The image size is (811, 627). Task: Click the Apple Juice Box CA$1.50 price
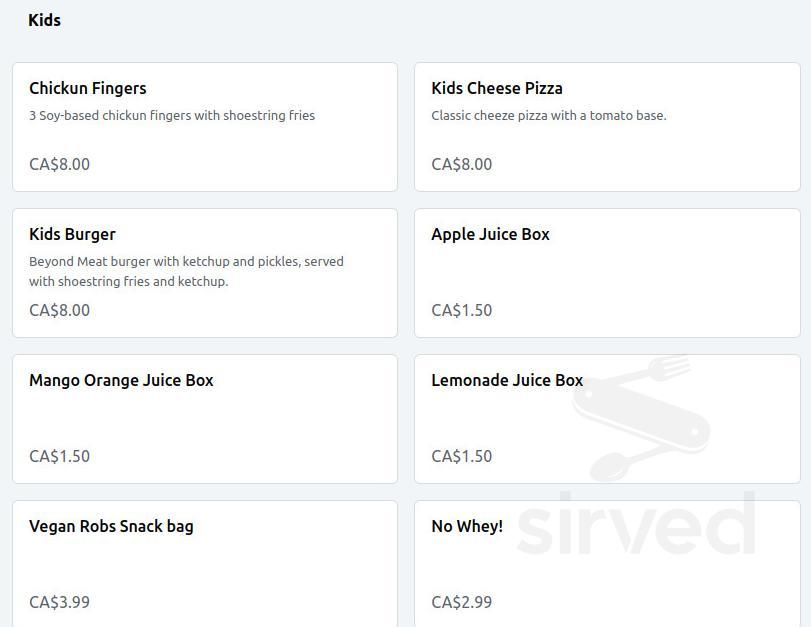(x=461, y=310)
